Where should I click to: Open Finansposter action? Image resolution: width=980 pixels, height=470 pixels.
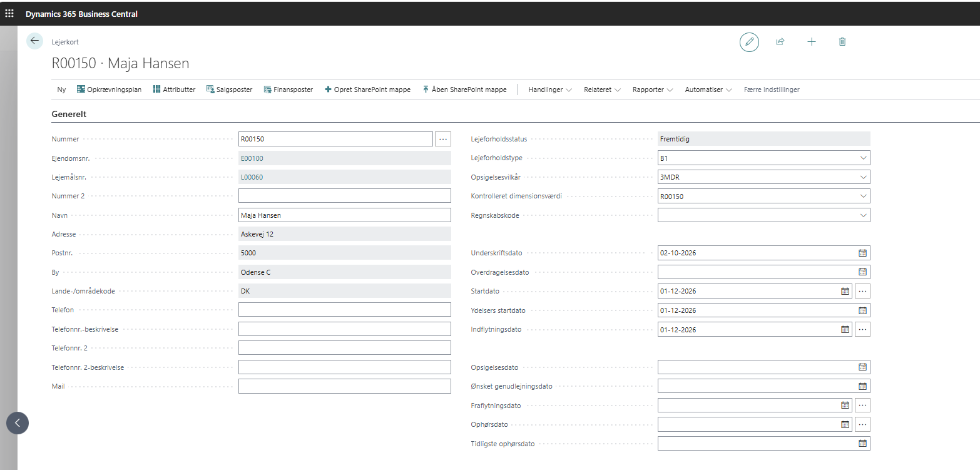288,89
